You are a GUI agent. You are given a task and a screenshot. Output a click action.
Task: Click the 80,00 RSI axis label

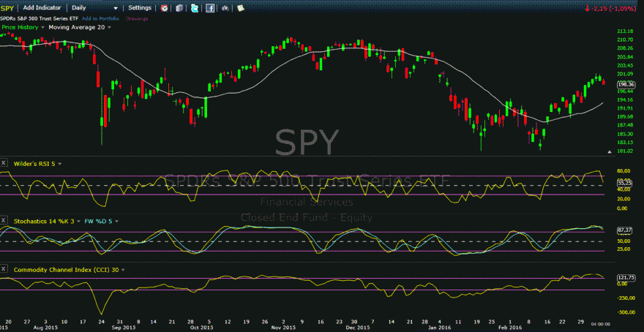[x=624, y=170]
